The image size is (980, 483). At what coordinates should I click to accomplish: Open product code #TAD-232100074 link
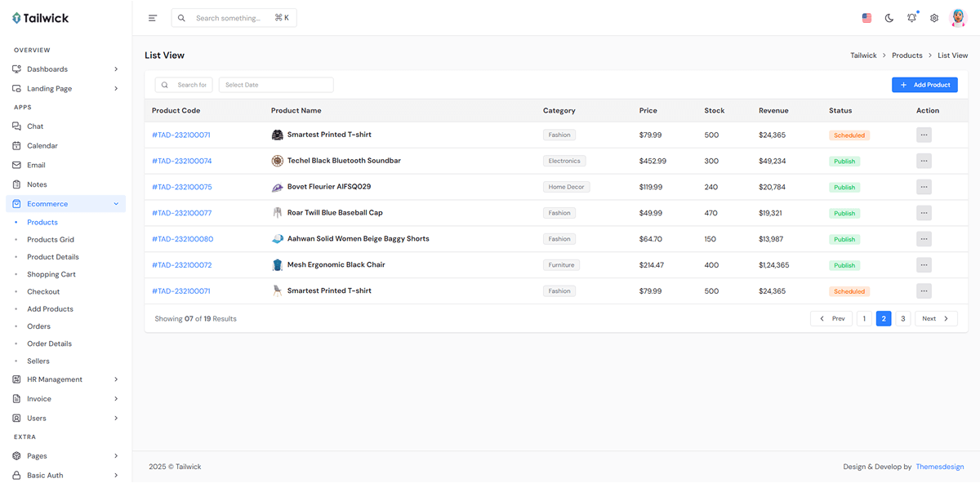pyautogui.click(x=181, y=162)
